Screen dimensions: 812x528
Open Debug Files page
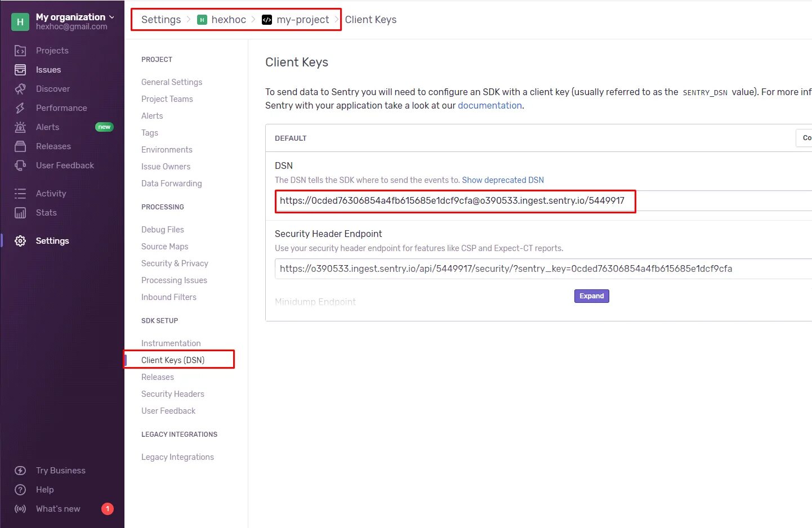(163, 230)
